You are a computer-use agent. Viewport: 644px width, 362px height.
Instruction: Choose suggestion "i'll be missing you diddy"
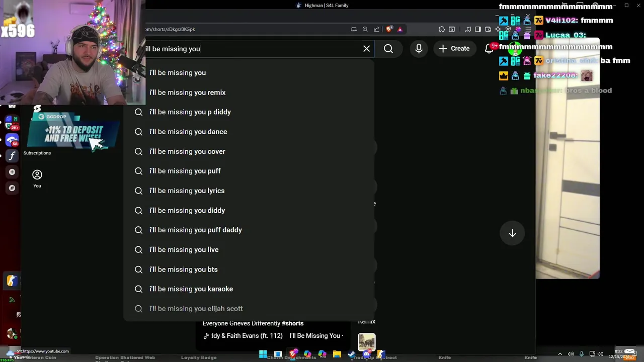249,210
